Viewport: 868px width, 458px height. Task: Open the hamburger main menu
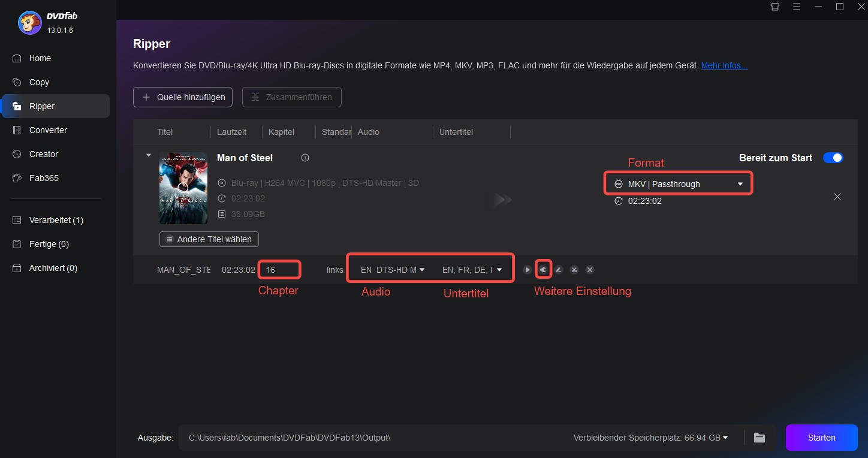[797, 7]
